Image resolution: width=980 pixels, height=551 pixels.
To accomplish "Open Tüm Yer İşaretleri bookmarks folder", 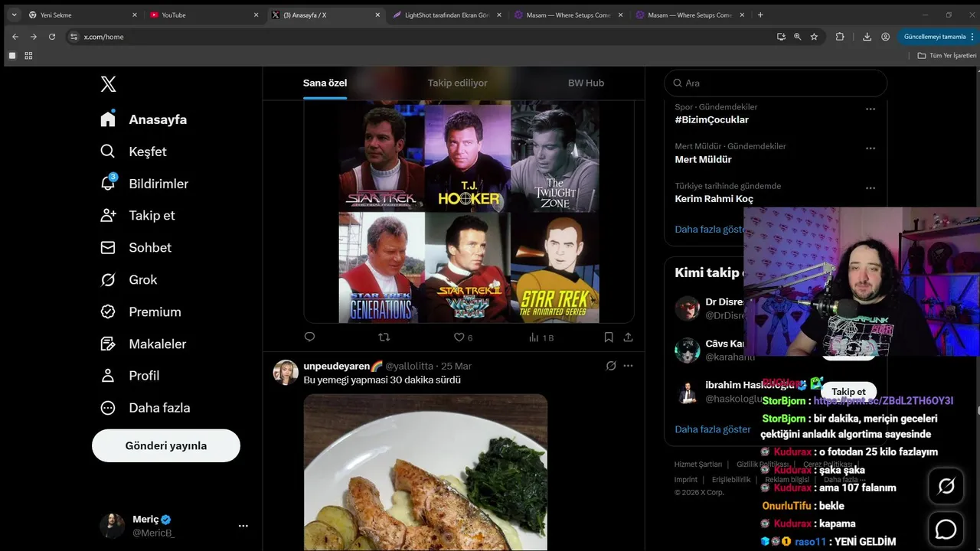I will pyautogui.click(x=946, y=56).
